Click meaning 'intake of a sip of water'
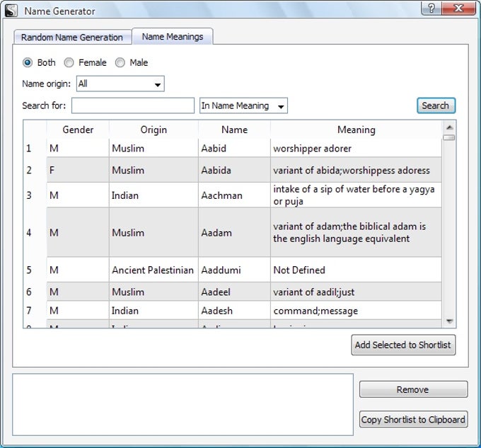The height and width of the screenshot is (448, 481). click(x=356, y=195)
